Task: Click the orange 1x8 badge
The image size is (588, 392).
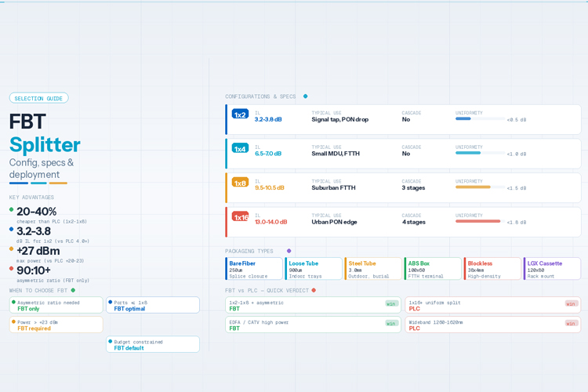Action: (240, 183)
